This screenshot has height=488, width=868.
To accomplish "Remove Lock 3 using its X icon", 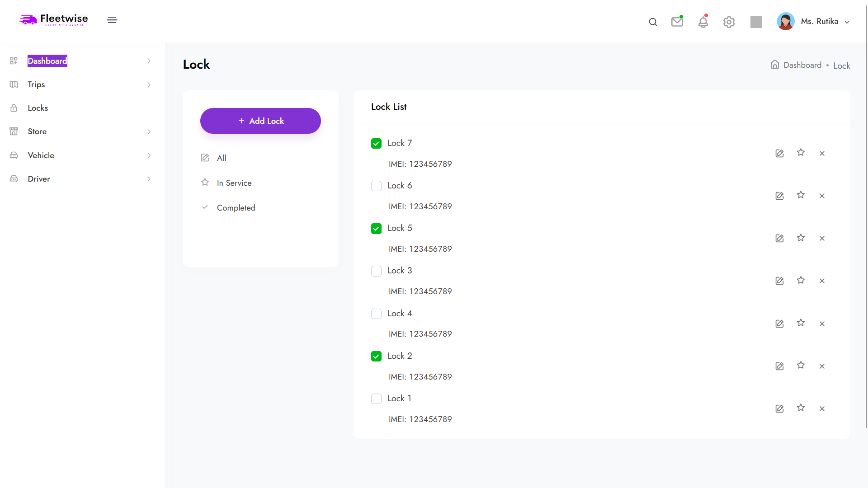I will (x=822, y=281).
